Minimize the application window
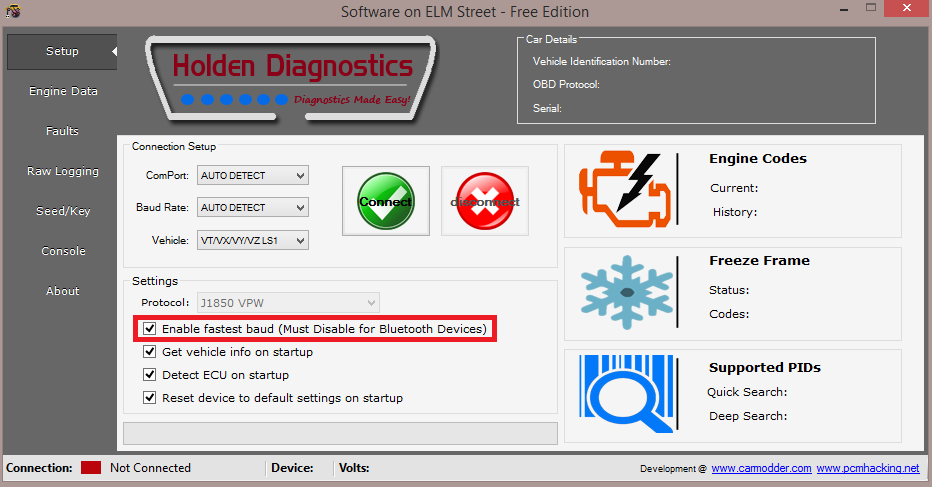This screenshot has height=487, width=932. 843,10
